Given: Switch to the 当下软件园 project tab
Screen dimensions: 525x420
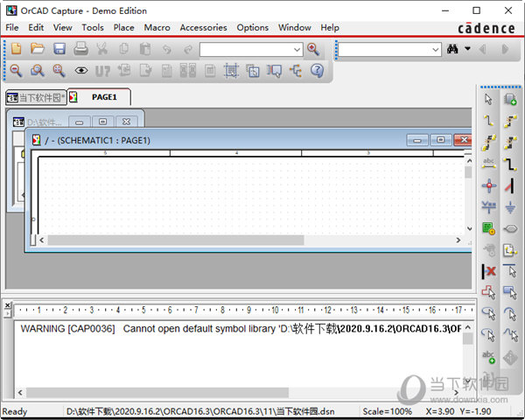Looking at the screenshot, I should click(36, 97).
